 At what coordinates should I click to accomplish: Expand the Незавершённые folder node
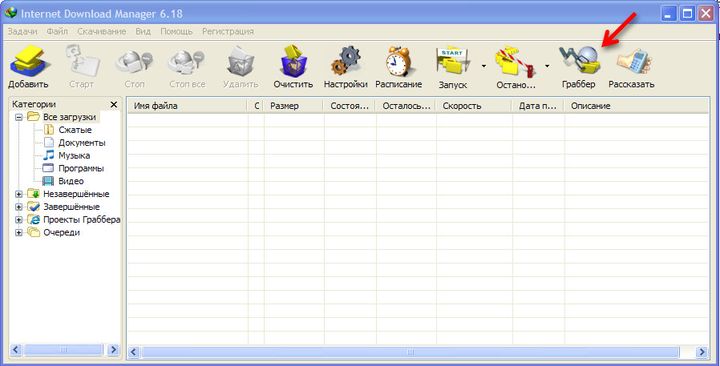(19, 194)
